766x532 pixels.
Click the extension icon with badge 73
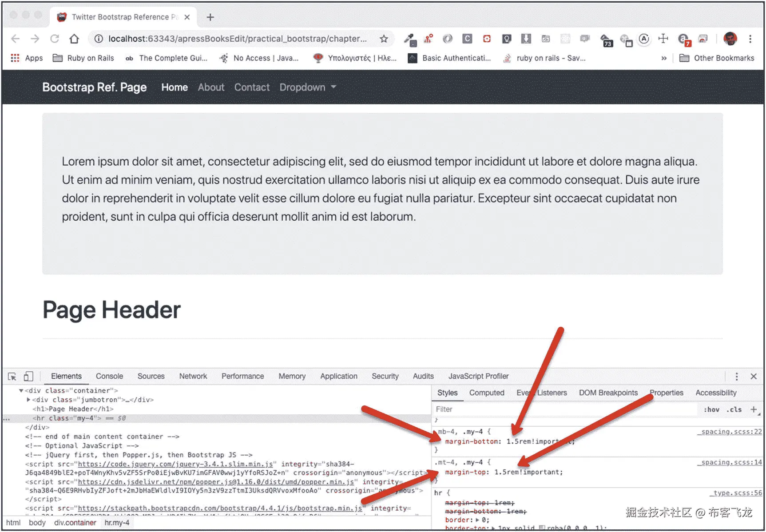(606, 40)
